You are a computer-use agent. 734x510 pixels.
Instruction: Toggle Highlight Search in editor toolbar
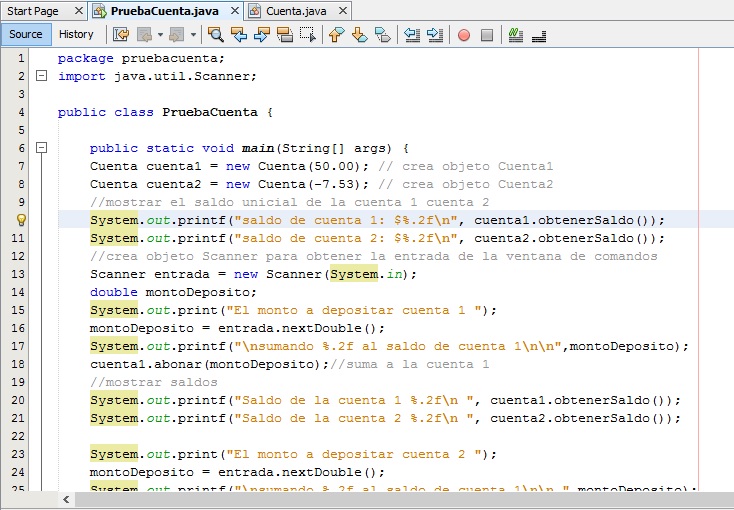click(285, 34)
